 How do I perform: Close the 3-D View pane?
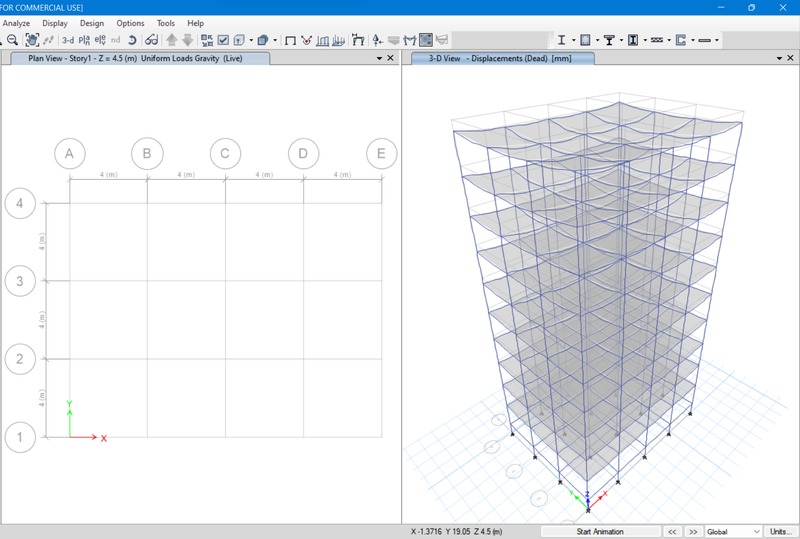790,58
